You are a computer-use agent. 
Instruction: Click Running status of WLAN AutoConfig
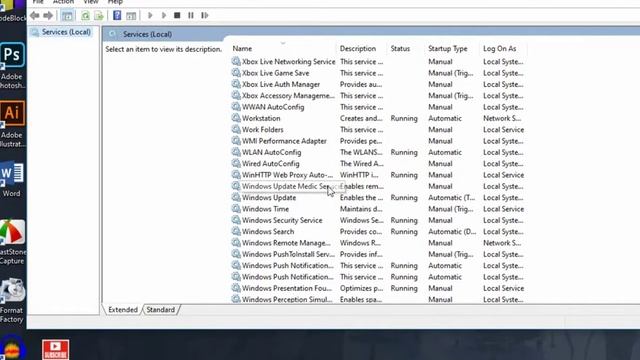404,152
